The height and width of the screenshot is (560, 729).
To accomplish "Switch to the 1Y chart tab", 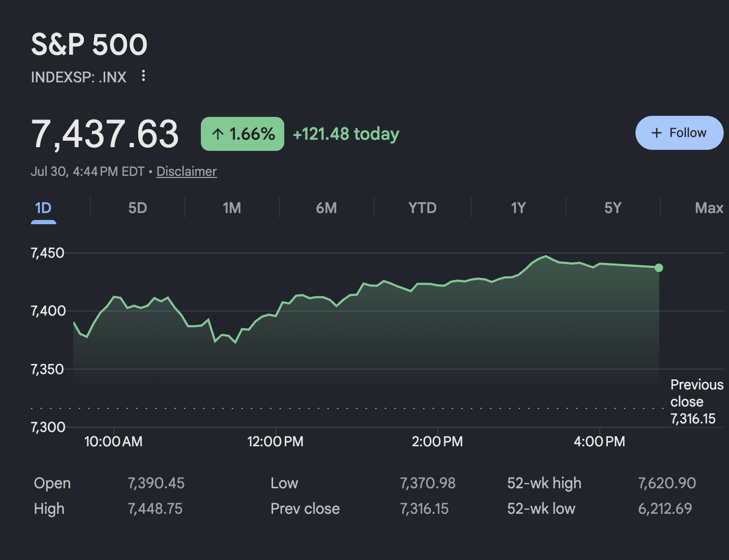I will pyautogui.click(x=518, y=208).
